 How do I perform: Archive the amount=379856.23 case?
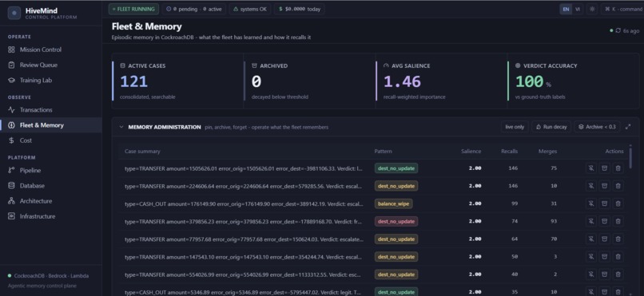pyautogui.click(x=604, y=221)
